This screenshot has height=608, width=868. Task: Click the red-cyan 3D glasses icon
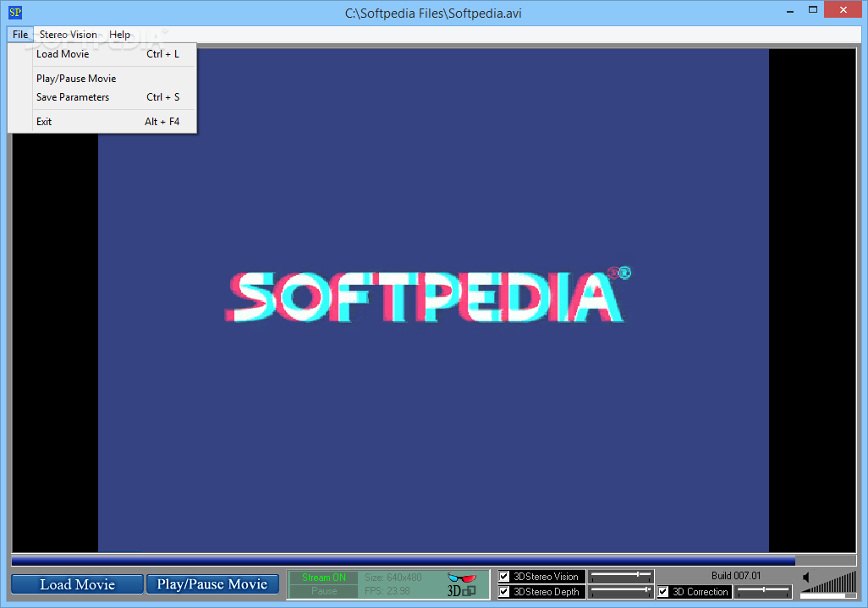tap(462, 578)
